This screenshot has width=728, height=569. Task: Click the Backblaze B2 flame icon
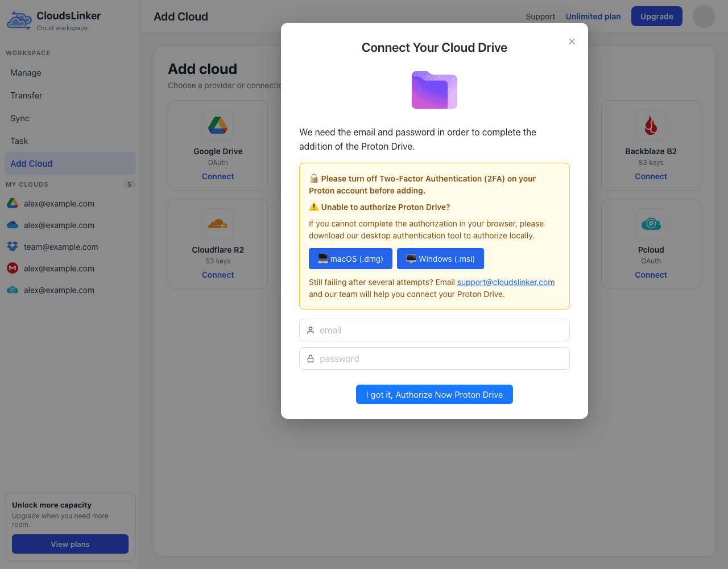651,125
